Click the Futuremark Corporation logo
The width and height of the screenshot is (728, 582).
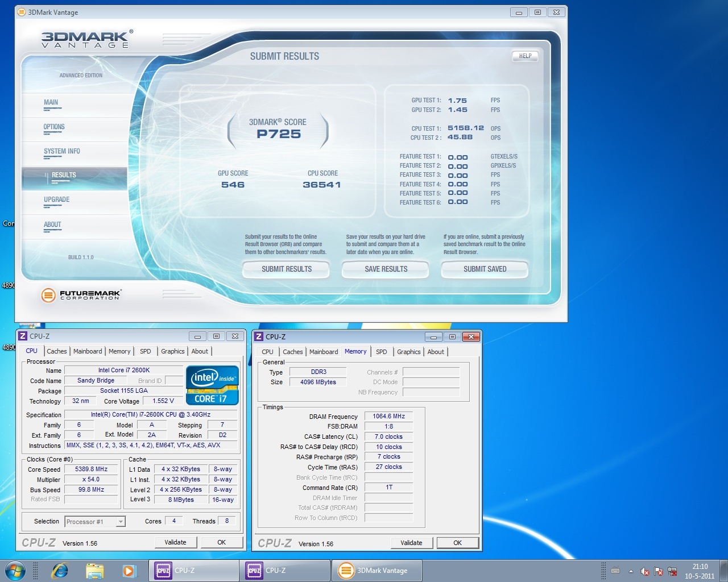[81, 295]
